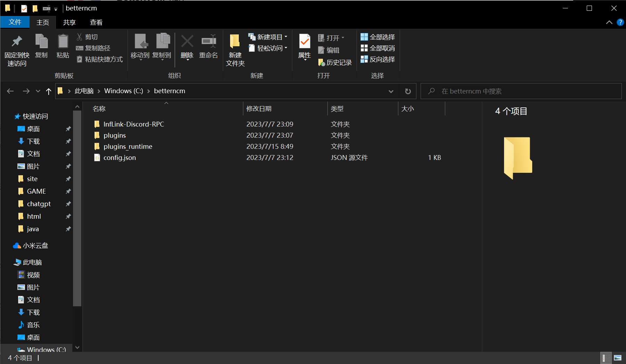Collapse the ribbon with chevron
Viewport: 626px width, 364px height.
[x=609, y=22]
